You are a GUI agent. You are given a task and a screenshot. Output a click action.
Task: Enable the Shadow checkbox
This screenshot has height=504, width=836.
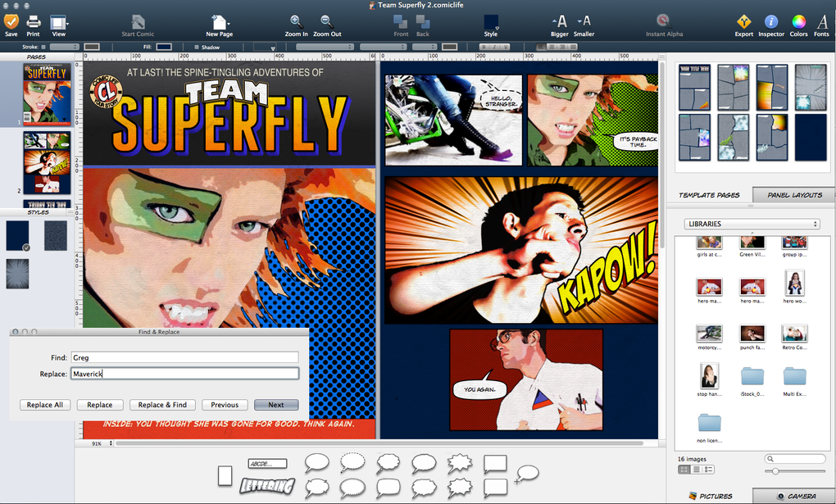197,47
